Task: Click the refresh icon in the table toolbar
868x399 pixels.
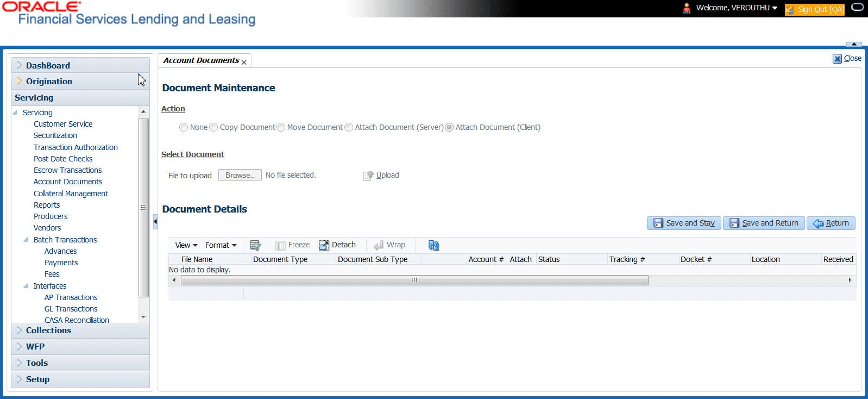Action: click(x=433, y=246)
